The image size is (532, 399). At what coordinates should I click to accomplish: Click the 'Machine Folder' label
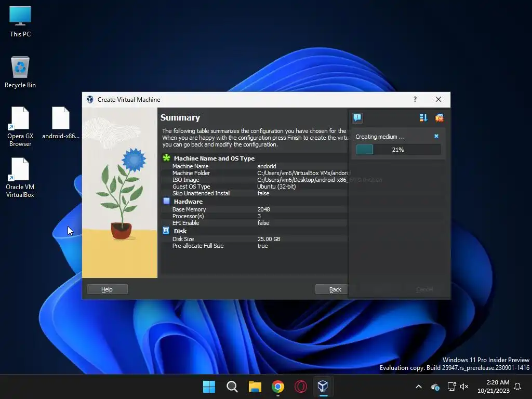[191, 173]
